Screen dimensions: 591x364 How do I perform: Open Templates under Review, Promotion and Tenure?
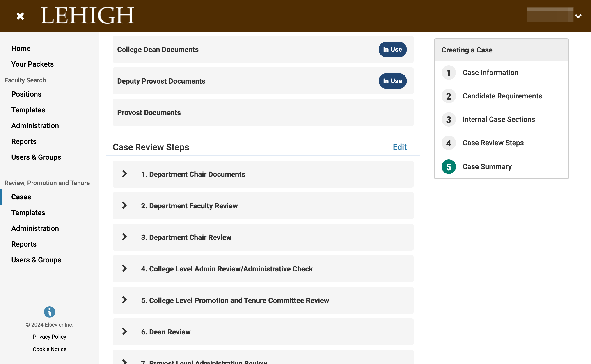28,213
